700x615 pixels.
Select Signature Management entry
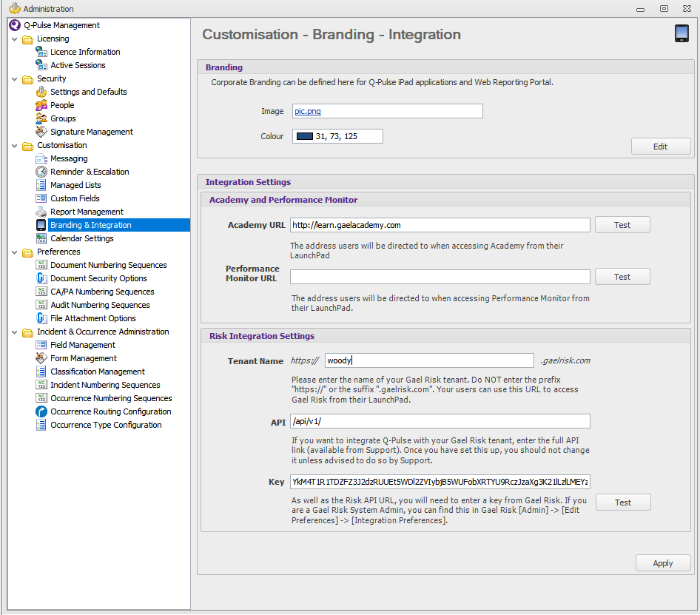coord(92,132)
